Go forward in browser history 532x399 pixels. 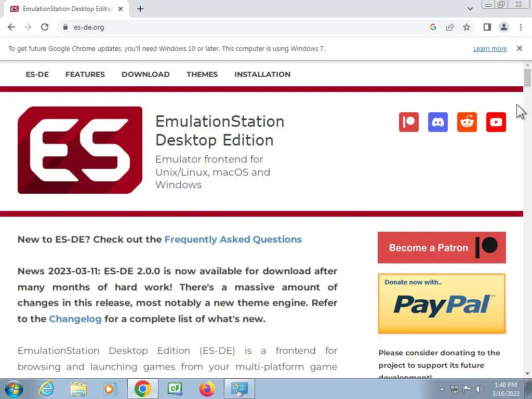(x=28, y=27)
